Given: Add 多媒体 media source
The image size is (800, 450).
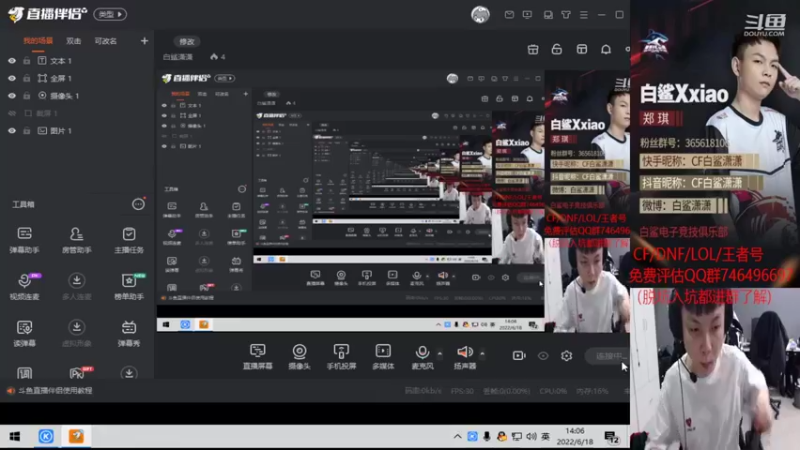Looking at the screenshot, I should [x=383, y=356].
